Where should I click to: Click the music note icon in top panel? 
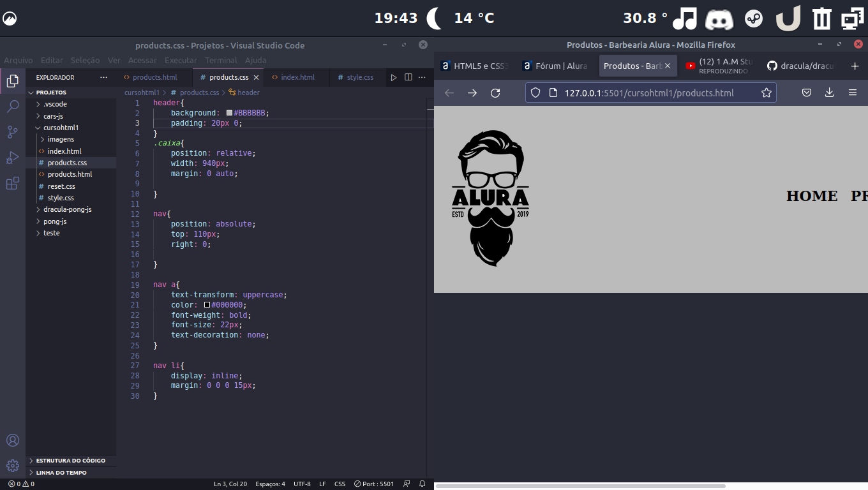685,18
